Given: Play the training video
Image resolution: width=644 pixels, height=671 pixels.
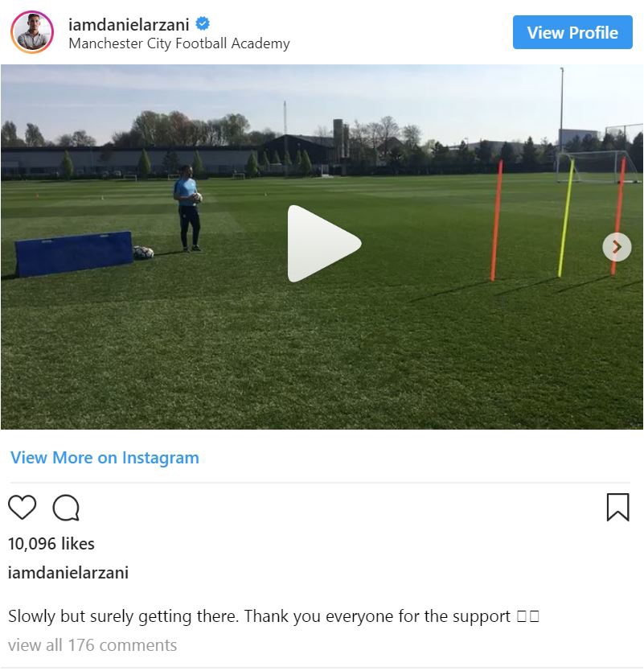Looking at the screenshot, I should tap(324, 244).
